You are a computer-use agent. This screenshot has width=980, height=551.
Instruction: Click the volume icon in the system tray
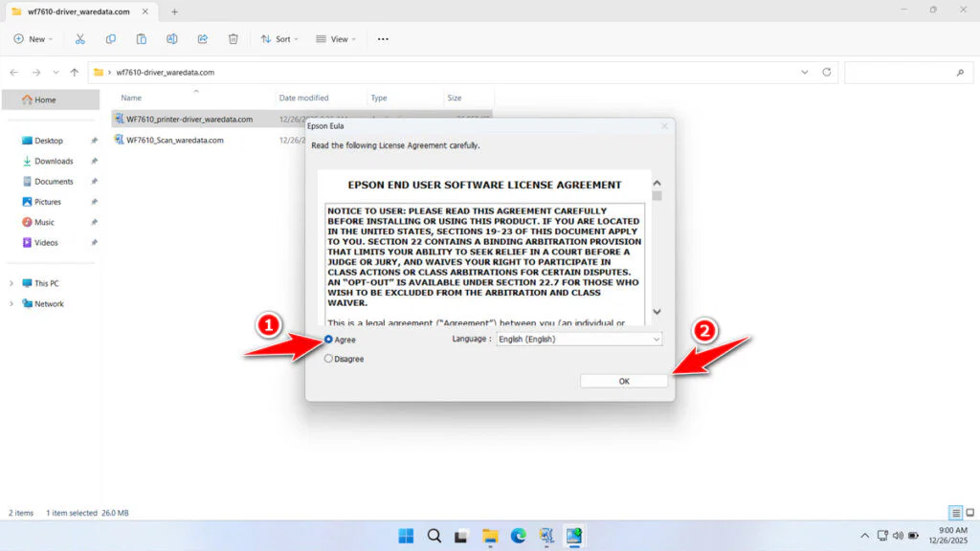coord(898,537)
